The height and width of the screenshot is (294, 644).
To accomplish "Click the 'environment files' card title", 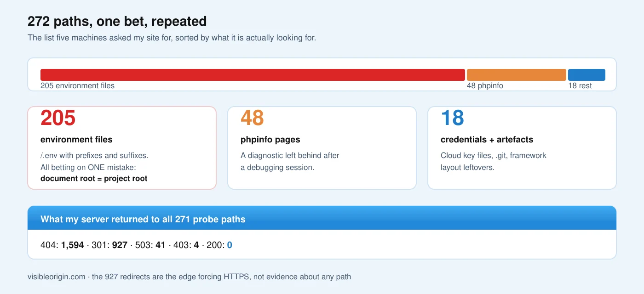I will pyautogui.click(x=76, y=140).
